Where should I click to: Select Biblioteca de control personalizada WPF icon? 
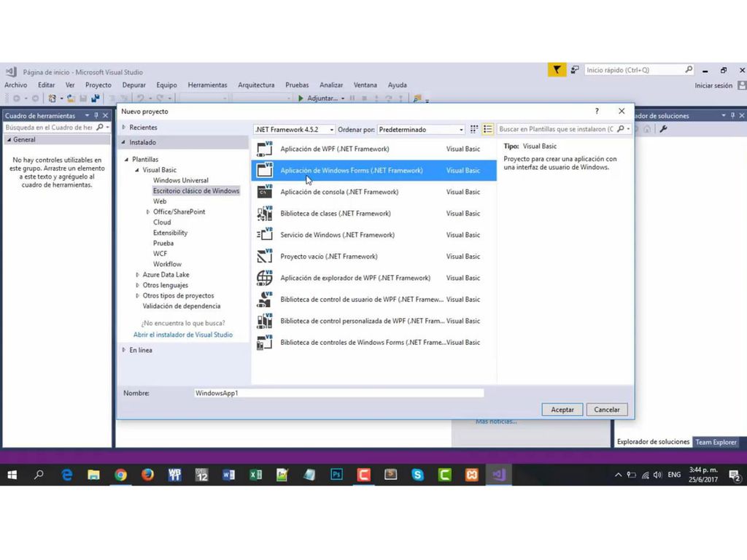[264, 321]
